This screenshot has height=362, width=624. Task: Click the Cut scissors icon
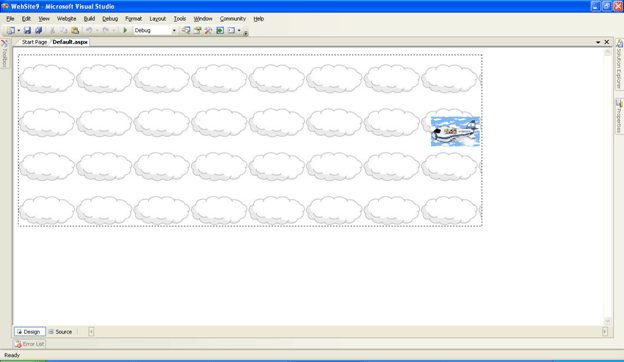(x=52, y=30)
